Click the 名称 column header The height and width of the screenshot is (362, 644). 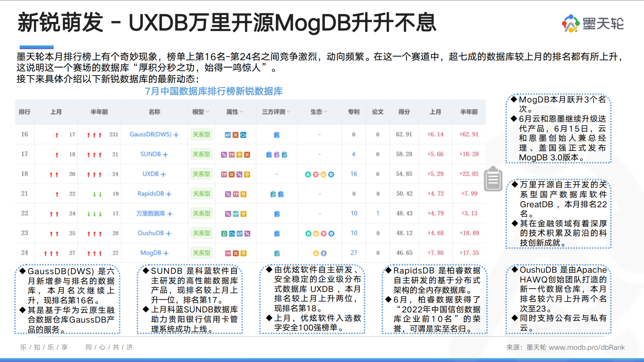pyautogui.click(x=154, y=112)
